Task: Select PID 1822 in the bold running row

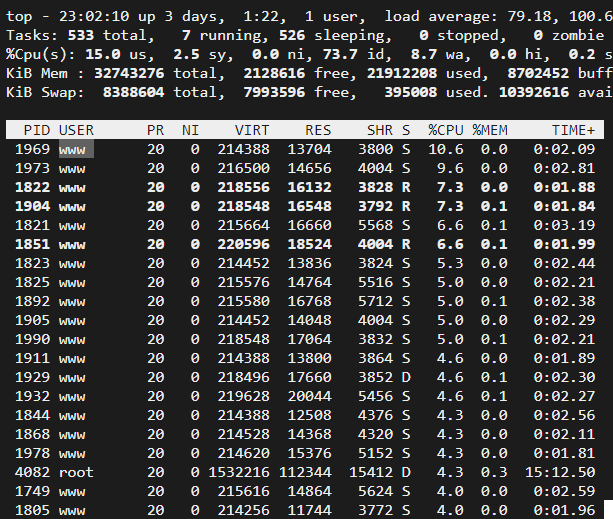Action: tap(32, 187)
